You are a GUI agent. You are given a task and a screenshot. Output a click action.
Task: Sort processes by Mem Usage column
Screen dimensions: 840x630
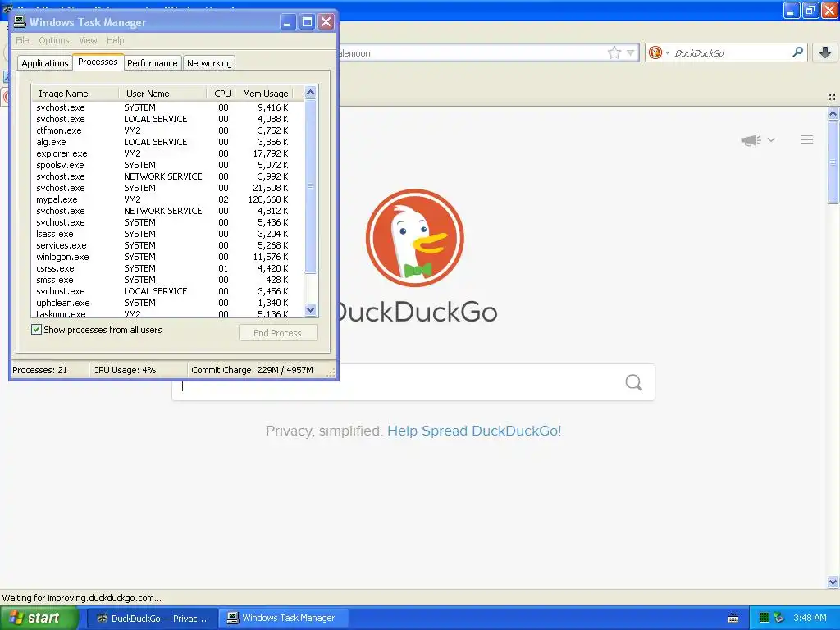click(265, 94)
